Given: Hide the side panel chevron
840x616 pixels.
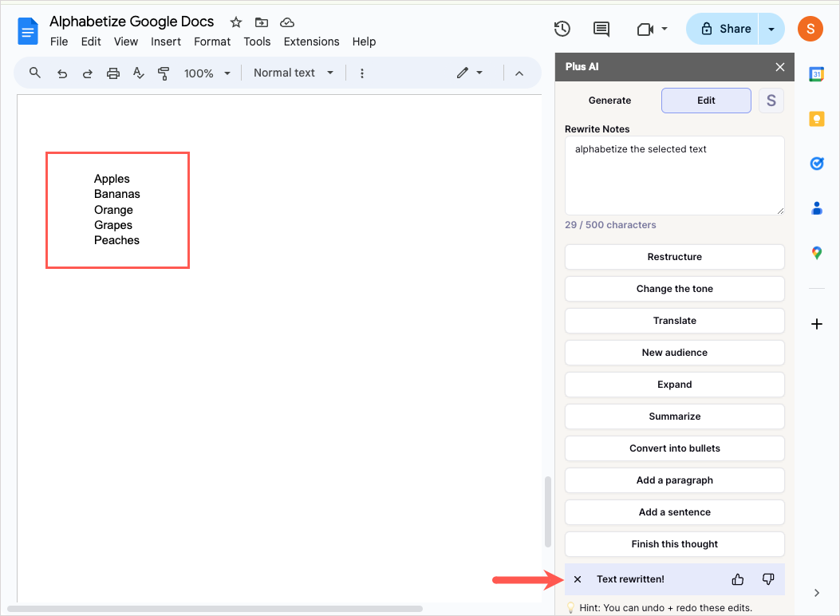Looking at the screenshot, I should pos(816,592).
